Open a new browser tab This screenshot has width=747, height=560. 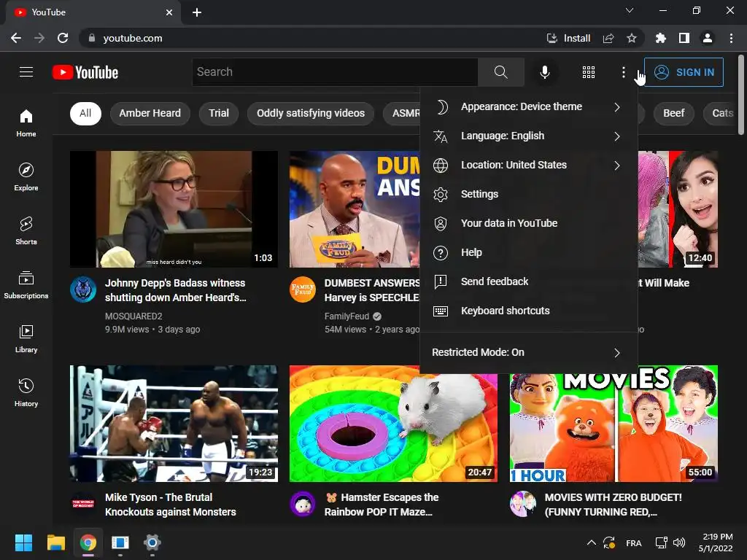point(197,12)
